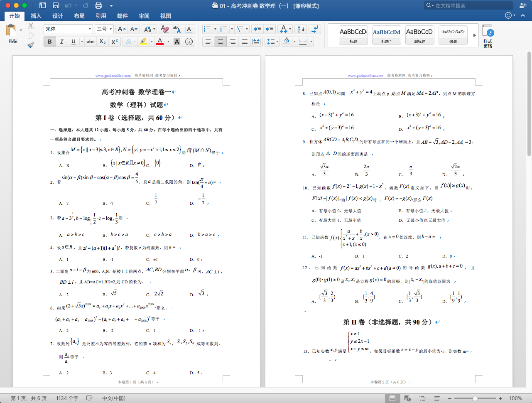Toggle center alignment for the paragraph
Image resolution: width=532 pixels, height=403 pixels.
(221, 42)
